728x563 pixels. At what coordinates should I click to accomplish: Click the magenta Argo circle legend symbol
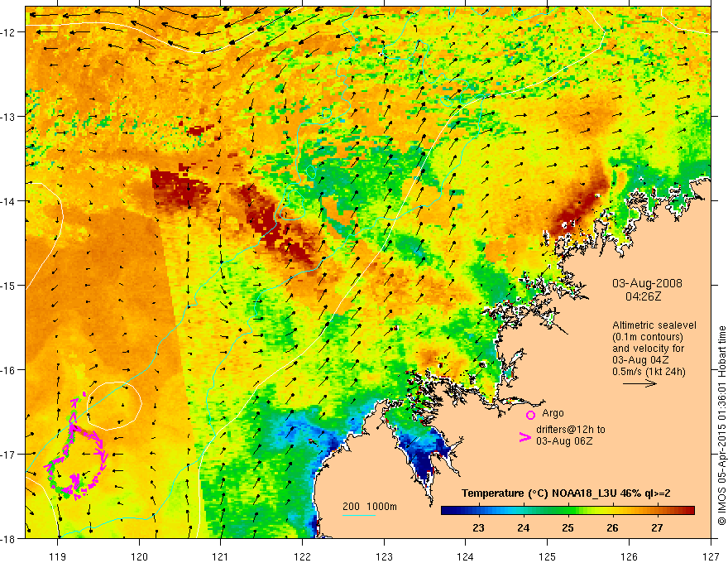530,415
